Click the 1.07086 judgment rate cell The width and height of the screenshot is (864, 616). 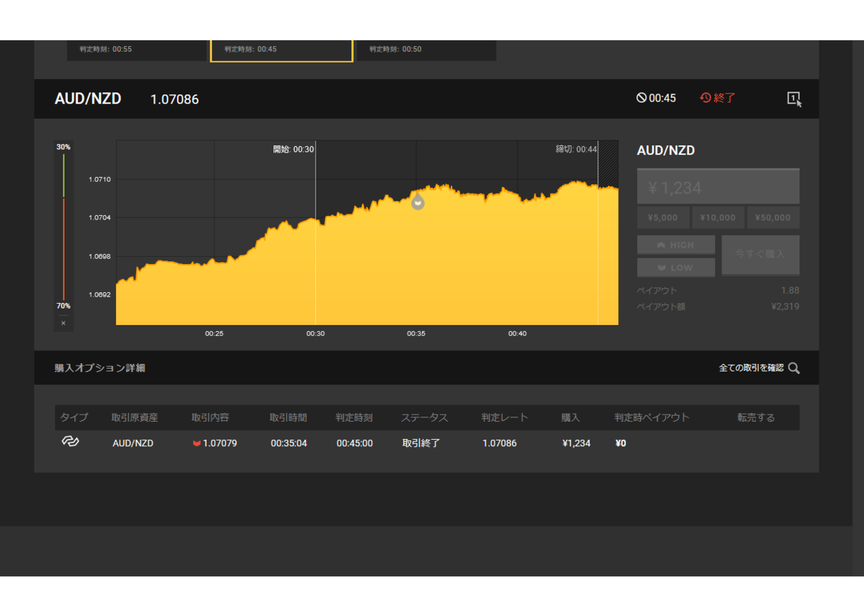tap(500, 443)
